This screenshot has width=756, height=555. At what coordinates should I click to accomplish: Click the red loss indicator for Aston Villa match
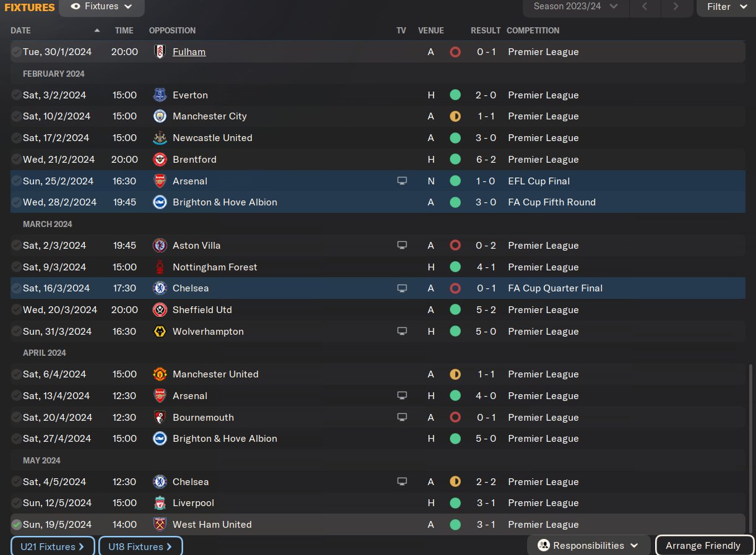pos(455,246)
